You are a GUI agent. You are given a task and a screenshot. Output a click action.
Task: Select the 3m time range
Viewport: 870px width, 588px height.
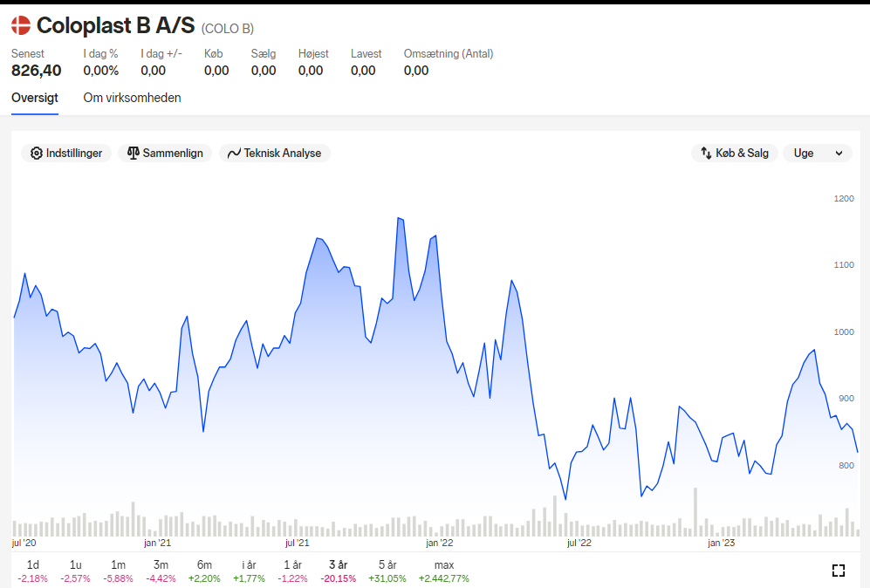coord(161,571)
